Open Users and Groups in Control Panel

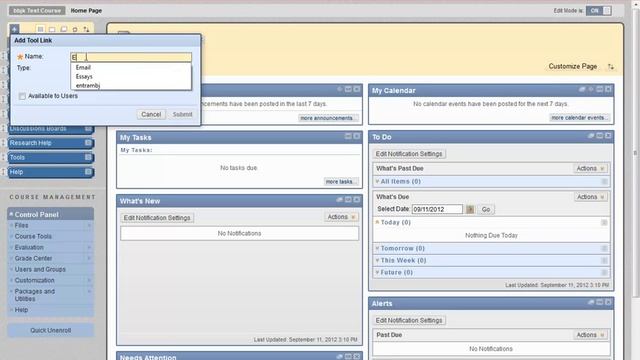pyautogui.click(x=40, y=269)
